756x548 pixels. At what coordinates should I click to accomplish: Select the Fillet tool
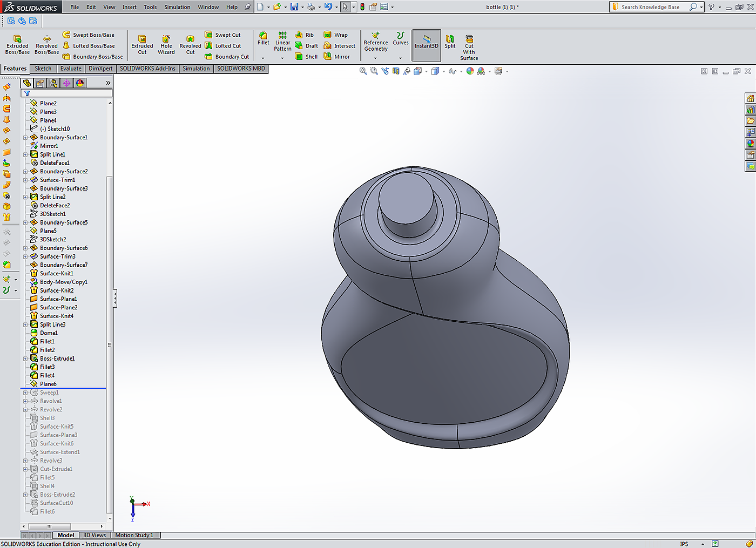pyautogui.click(x=263, y=39)
